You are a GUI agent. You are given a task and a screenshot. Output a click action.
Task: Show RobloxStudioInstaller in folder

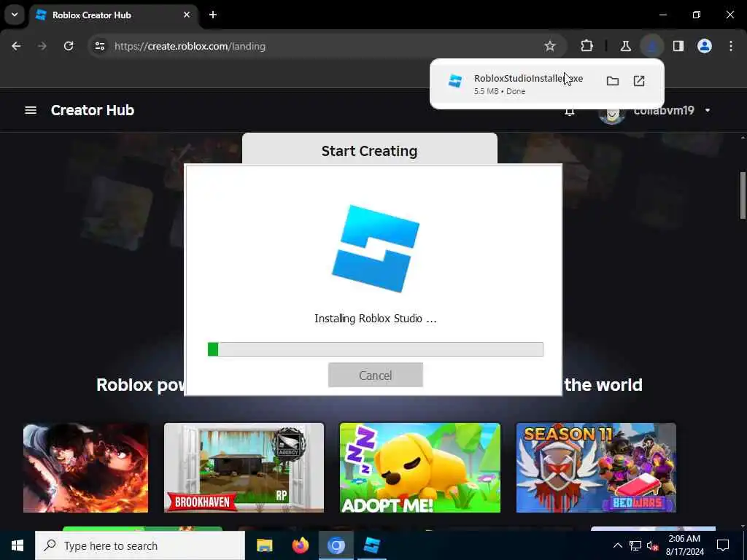pos(613,81)
